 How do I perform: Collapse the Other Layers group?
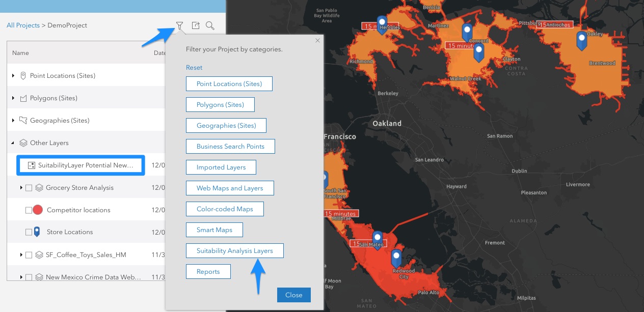tap(13, 143)
